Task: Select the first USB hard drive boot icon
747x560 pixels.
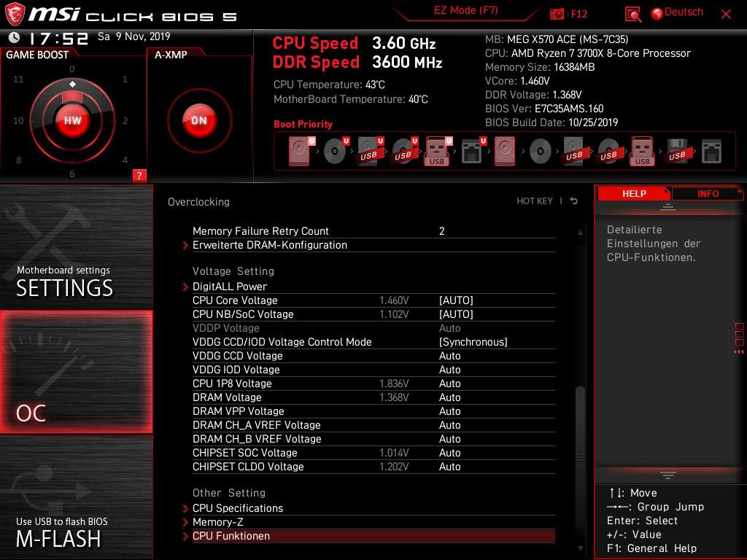Action: 370,151
